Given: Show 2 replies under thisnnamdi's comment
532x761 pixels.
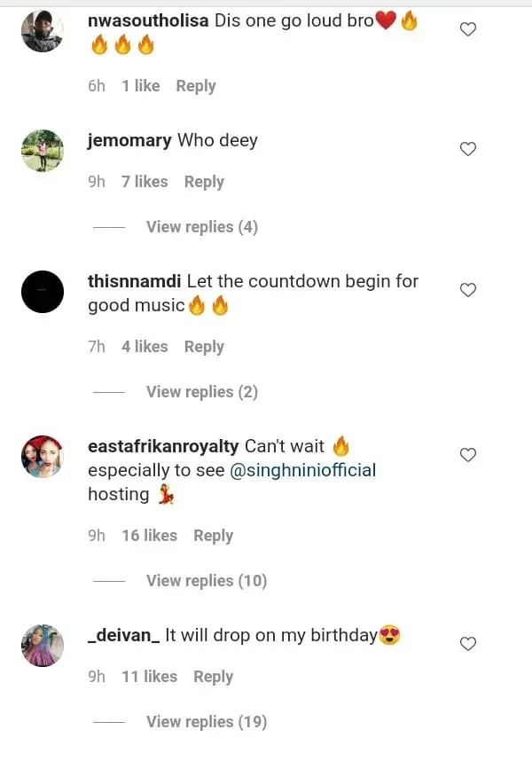Looking at the screenshot, I should pyautogui.click(x=201, y=392).
